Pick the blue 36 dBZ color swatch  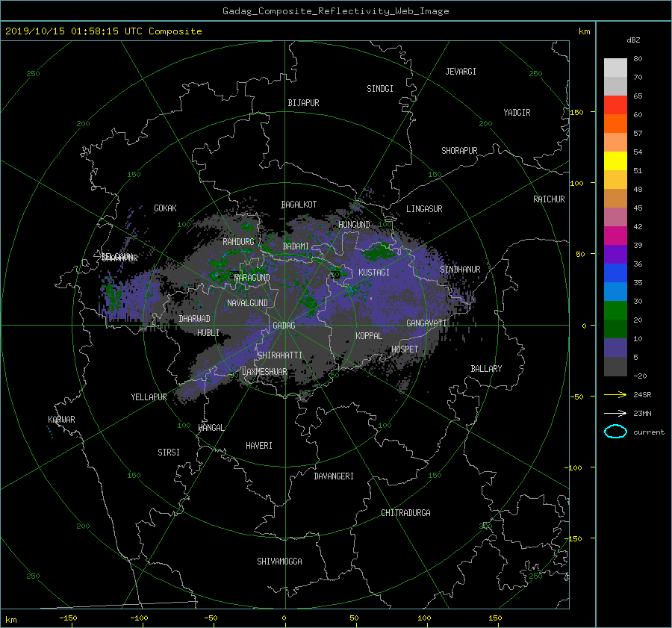coord(615,273)
